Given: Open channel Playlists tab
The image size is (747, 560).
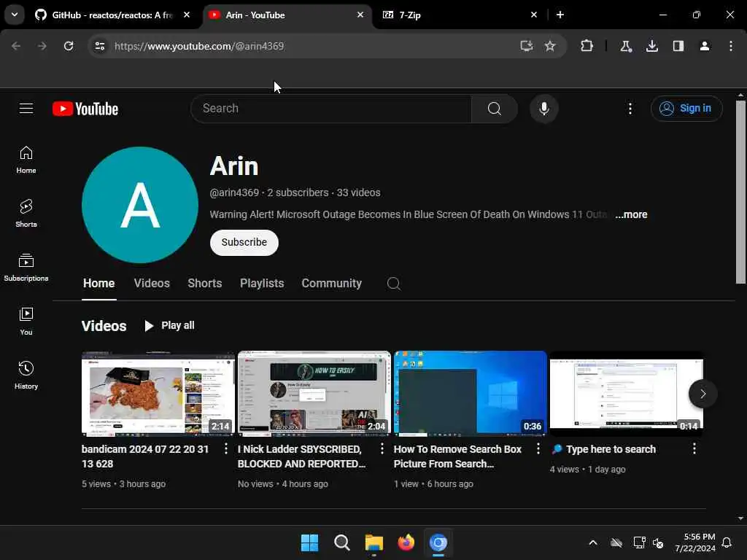Looking at the screenshot, I should (x=262, y=284).
